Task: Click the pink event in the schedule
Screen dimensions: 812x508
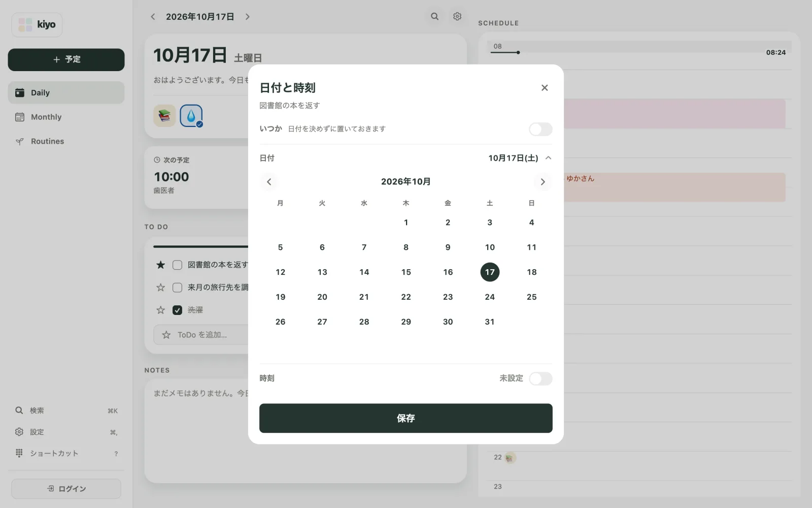Action: coord(674,113)
